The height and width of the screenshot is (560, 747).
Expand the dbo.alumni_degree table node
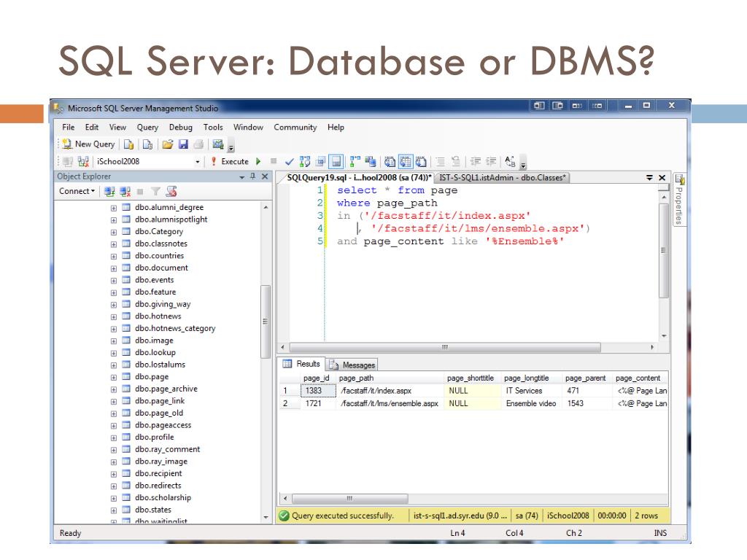click(113, 208)
